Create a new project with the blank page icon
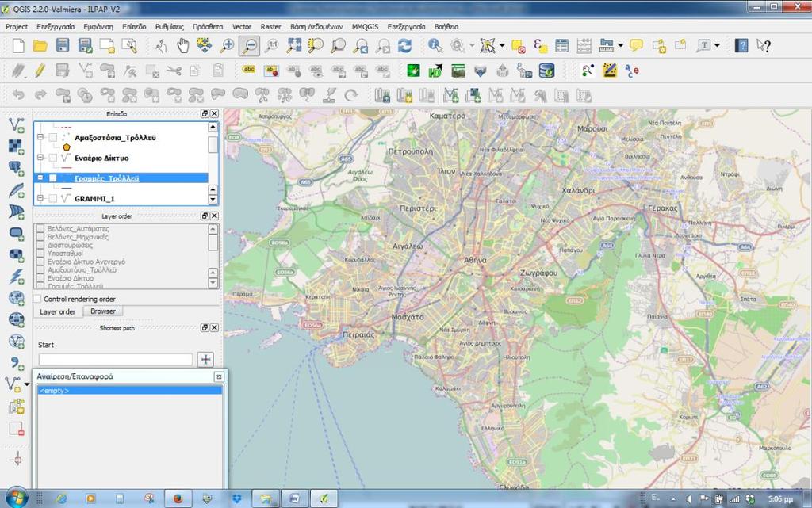The height and width of the screenshot is (508, 812). [x=18, y=46]
